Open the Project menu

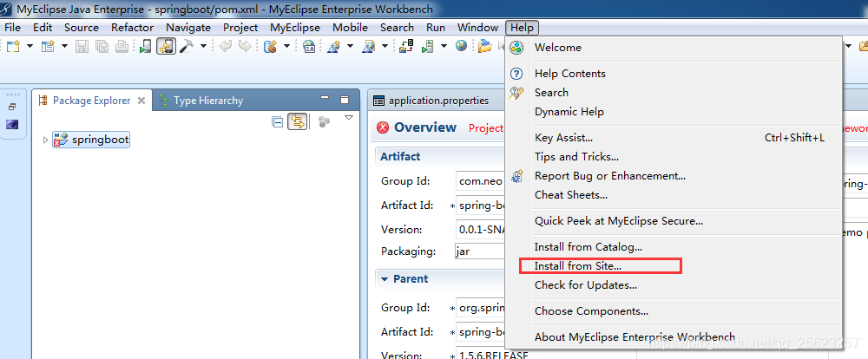click(x=240, y=27)
